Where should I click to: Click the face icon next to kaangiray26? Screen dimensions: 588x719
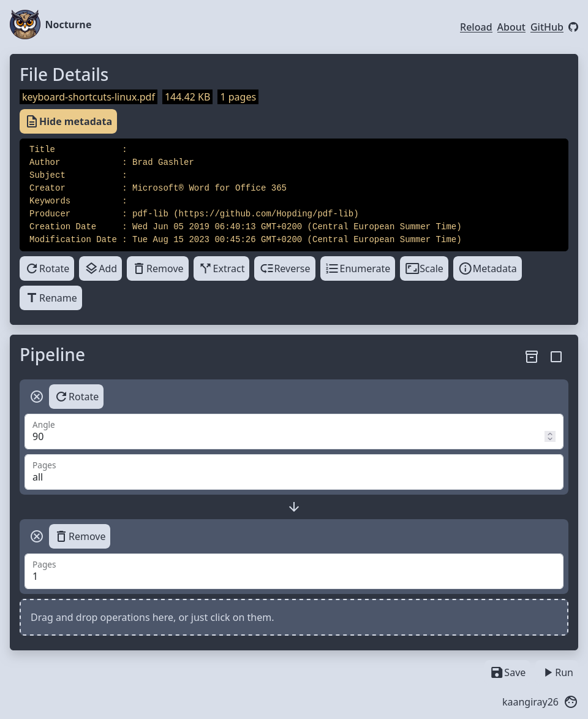571,702
